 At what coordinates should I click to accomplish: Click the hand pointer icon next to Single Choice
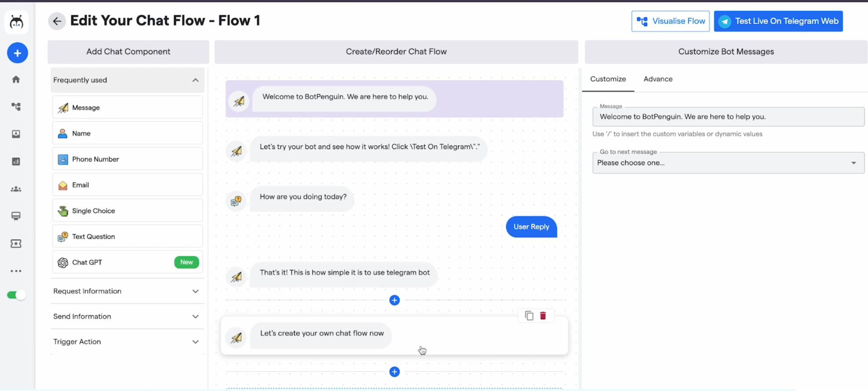[63, 211]
